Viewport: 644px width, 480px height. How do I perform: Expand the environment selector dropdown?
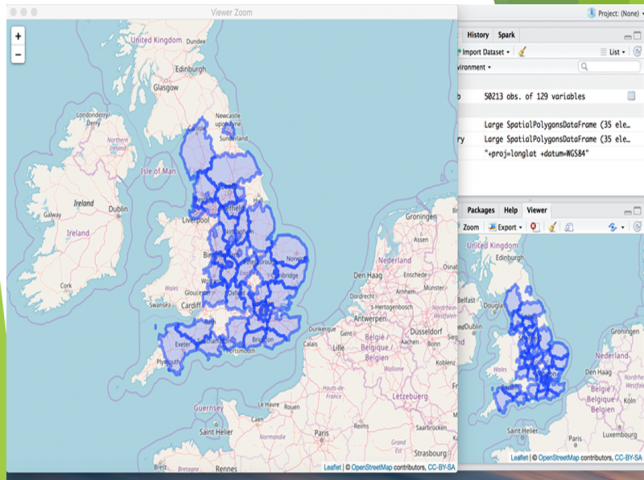pos(475,67)
